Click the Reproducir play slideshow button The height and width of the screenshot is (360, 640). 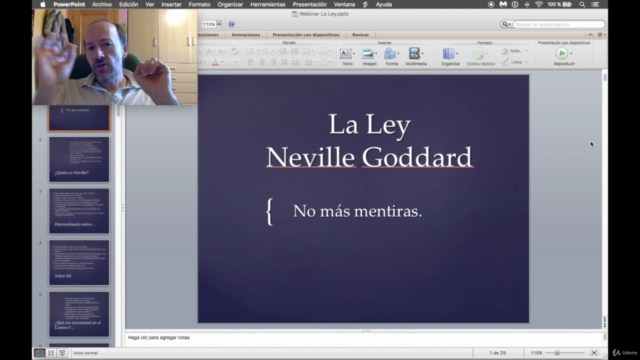click(562, 53)
